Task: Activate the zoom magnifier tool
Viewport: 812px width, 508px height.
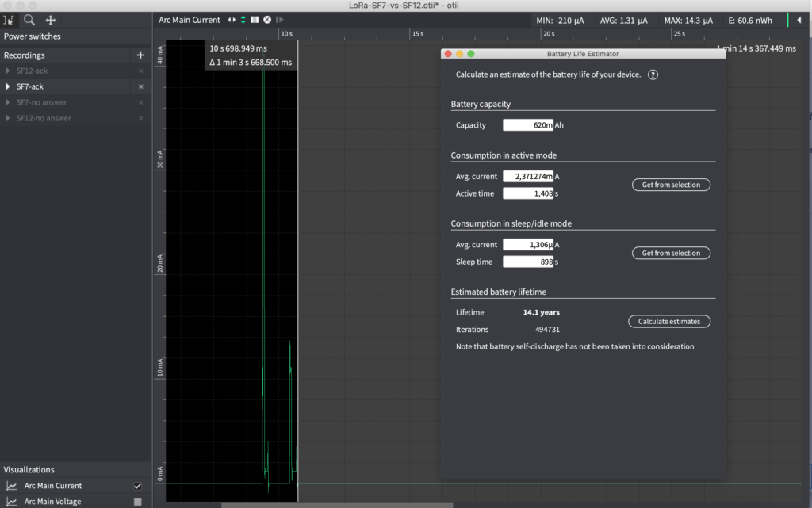Action: [x=29, y=20]
